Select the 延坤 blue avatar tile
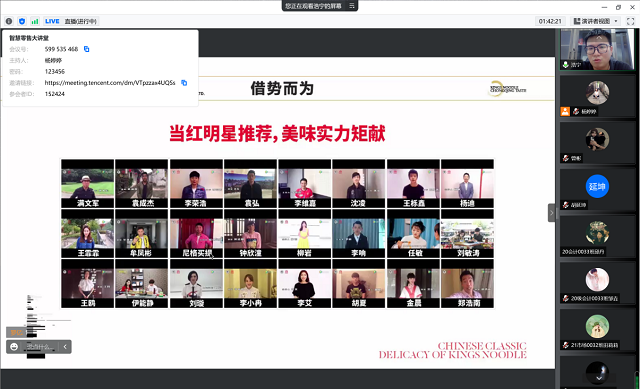Viewport: 640px width, 389px height. coord(597,186)
